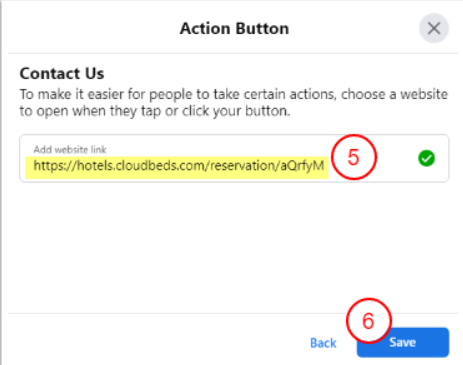Close the Action Button dialog
463x365 pixels.
coord(434,28)
